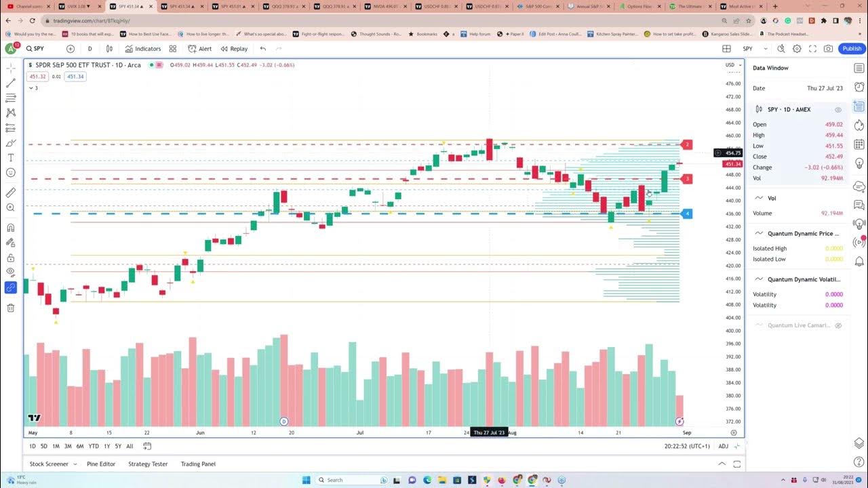868x488 pixels.
Task: Toggle ADJ adjusted data setting
Action: click(723, 446)
